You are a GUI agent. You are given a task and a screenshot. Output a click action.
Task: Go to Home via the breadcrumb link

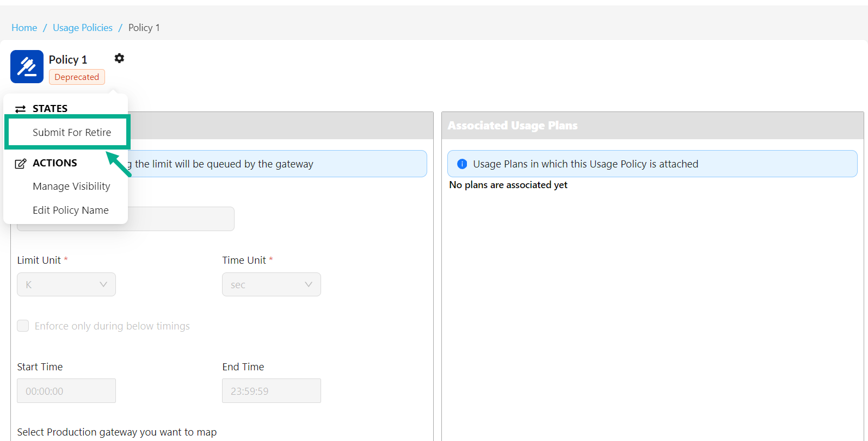(x=24, y=28)
